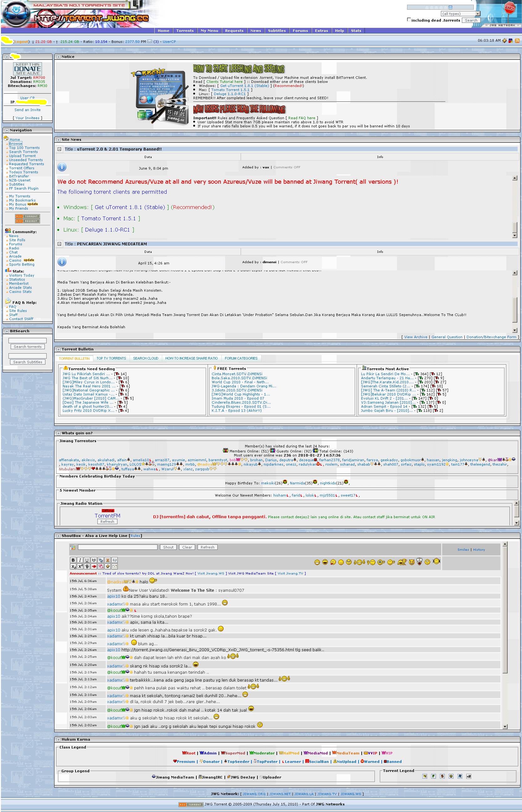Screen dimensions: 522x812
Task: Open the Subtitles menu item
Action: [x=277, y=30]
